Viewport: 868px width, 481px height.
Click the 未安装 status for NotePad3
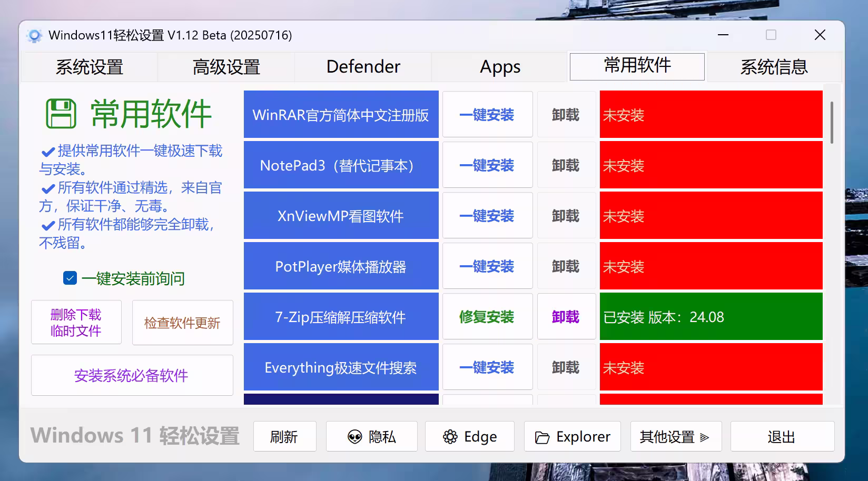[711, 165]
